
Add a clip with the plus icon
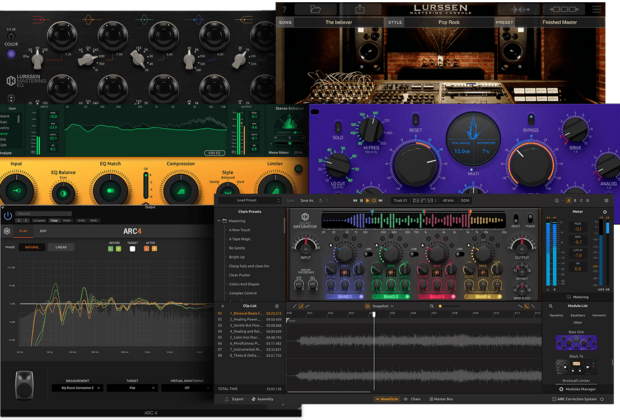pyautogui.click(x=223, y=306)
